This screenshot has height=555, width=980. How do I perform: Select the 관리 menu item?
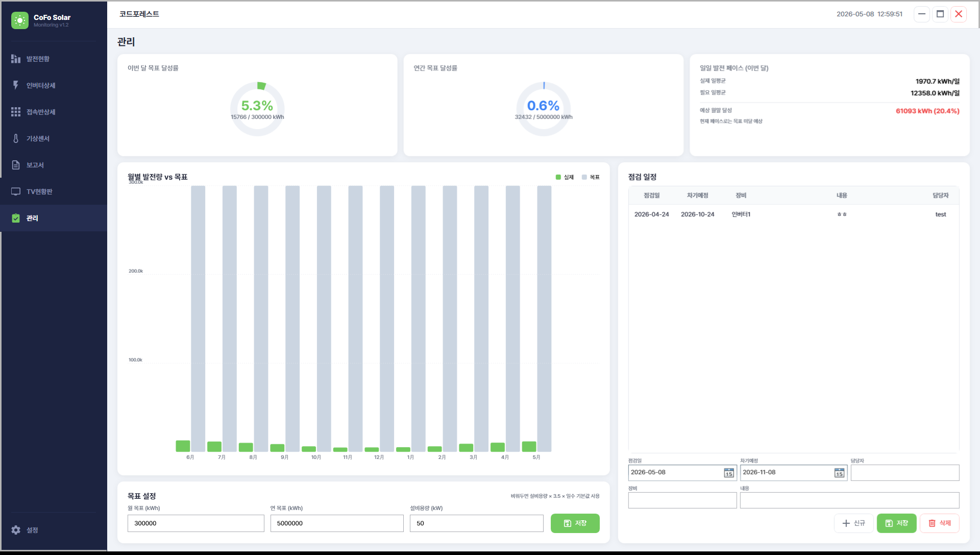click(x=54, y=218)
